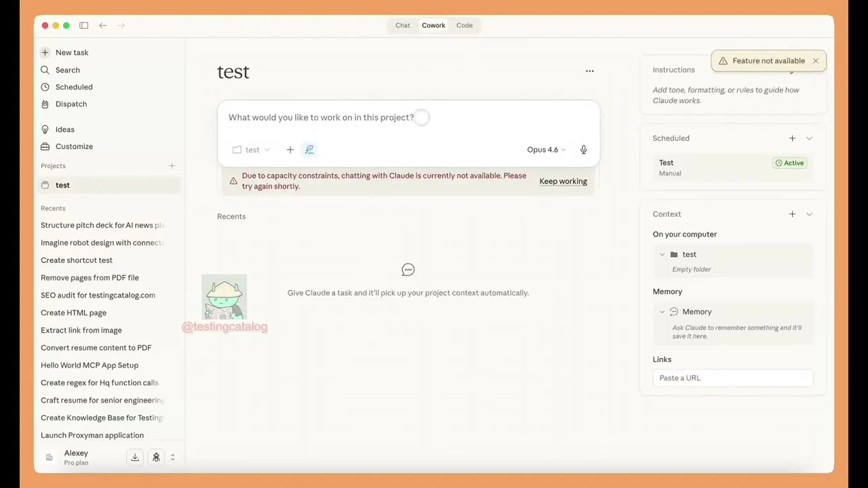Open the Opus 4.6 model dropdown
This screenshot has width=868, height=488.
pyautogui.click(x=546, y=150)
